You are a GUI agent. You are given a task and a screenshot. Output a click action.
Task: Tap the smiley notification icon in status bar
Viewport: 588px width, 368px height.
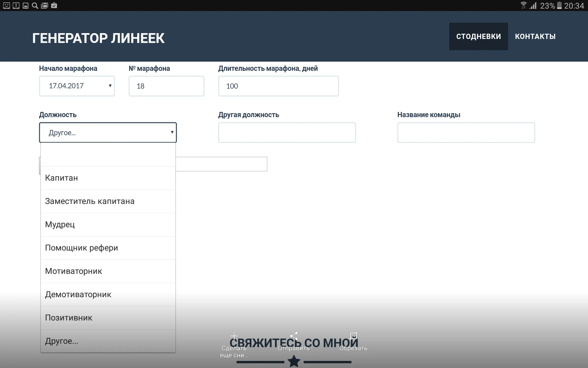pyautogui.click(x=6, y=5)
